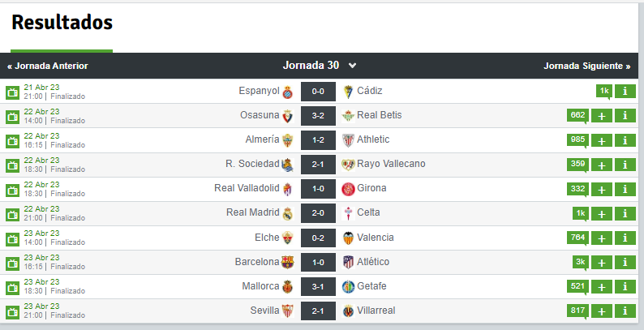Click the Athletic club crest
The width and height of the screenshot is (644, 330).
[x=348, y=139]
